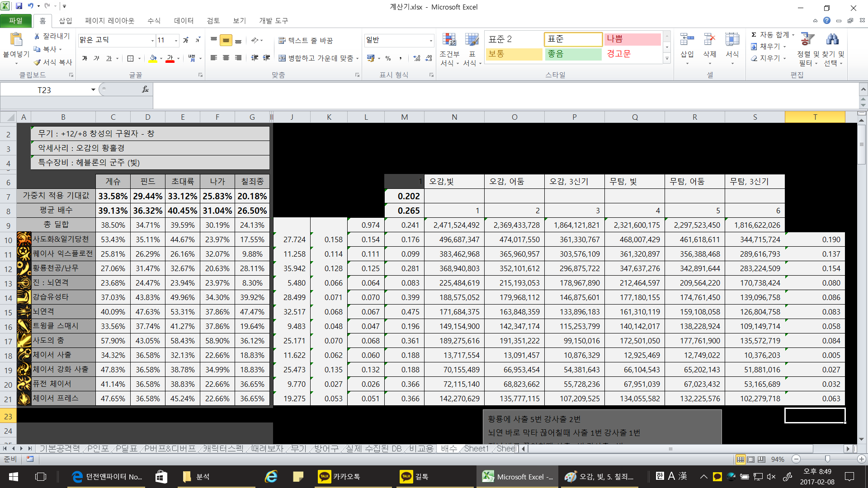Click the insert function fx icon
This screenshot has height=488, width=868.
coord(145,89)
